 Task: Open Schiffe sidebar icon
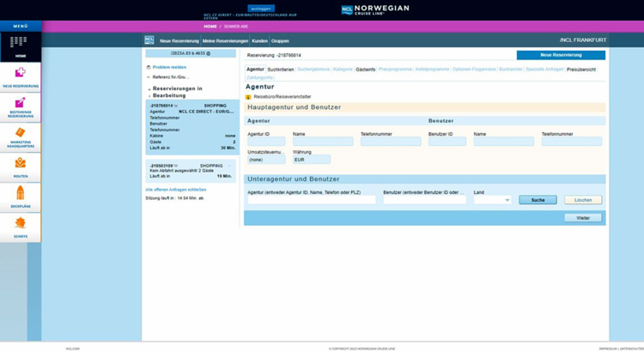pos(20,223)
